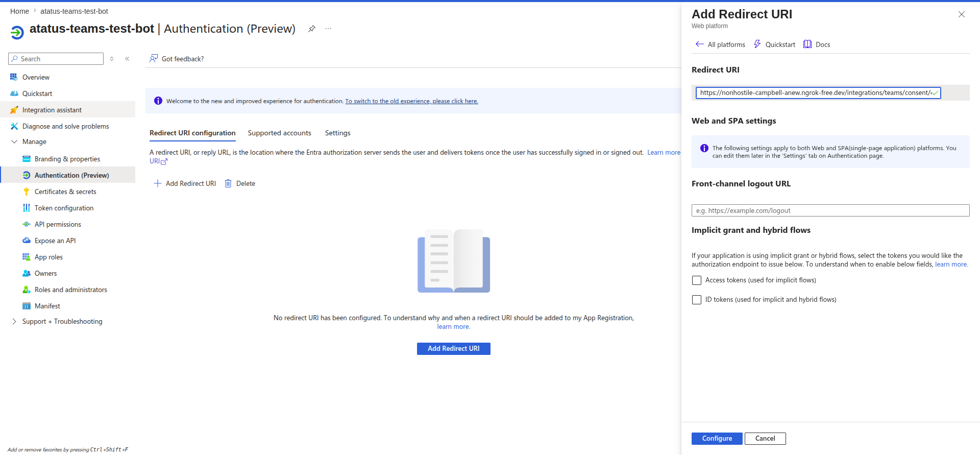Click the Delete toolbar label
980x455 pixels.
(246, 183)
